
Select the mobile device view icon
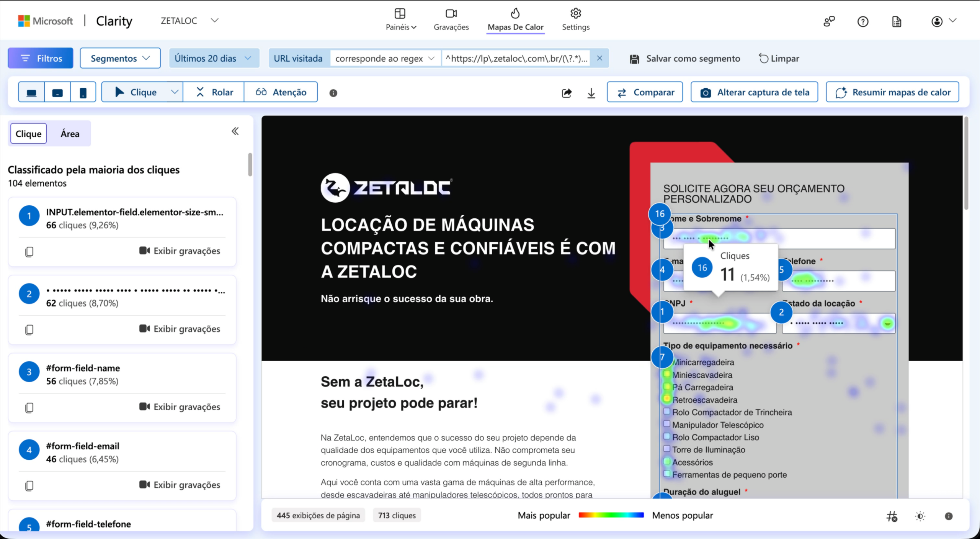(83, 92)
